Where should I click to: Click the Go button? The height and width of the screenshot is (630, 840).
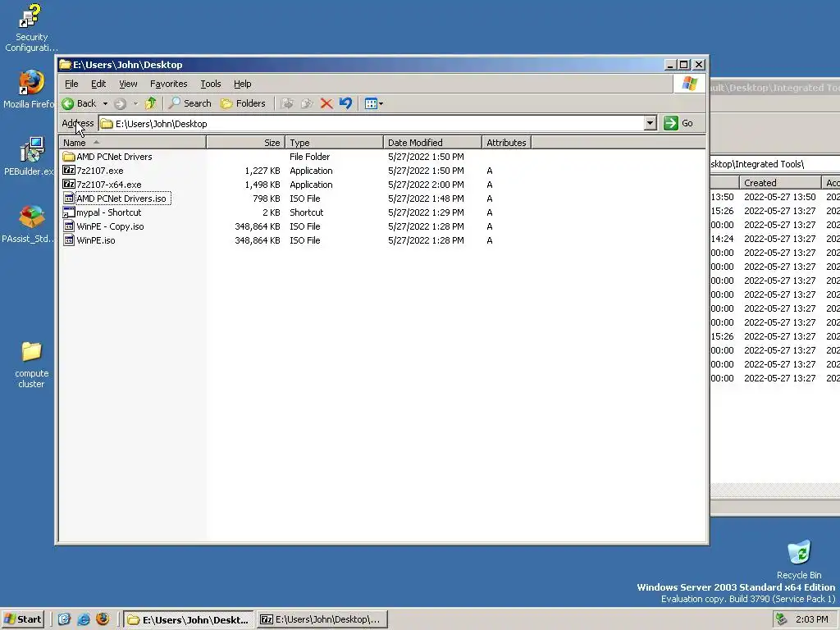[x=678, y=123]
